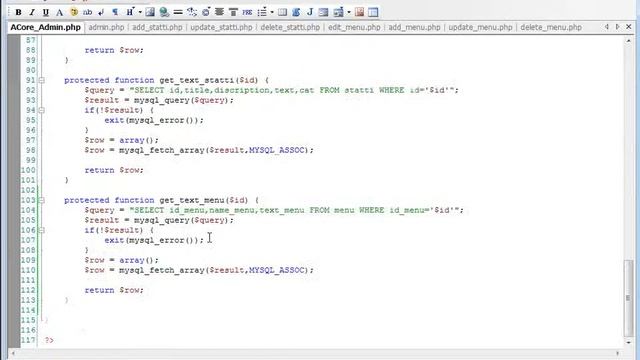Open the heading level dropdown arrow

(140, 12)
